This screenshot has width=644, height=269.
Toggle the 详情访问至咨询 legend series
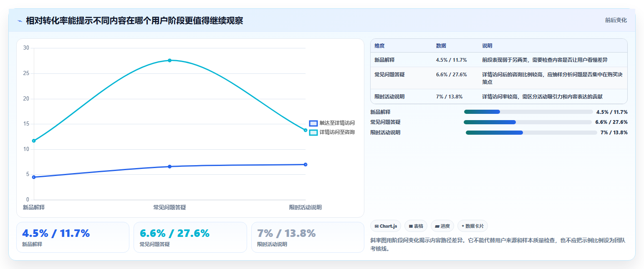tap(332, 132)
